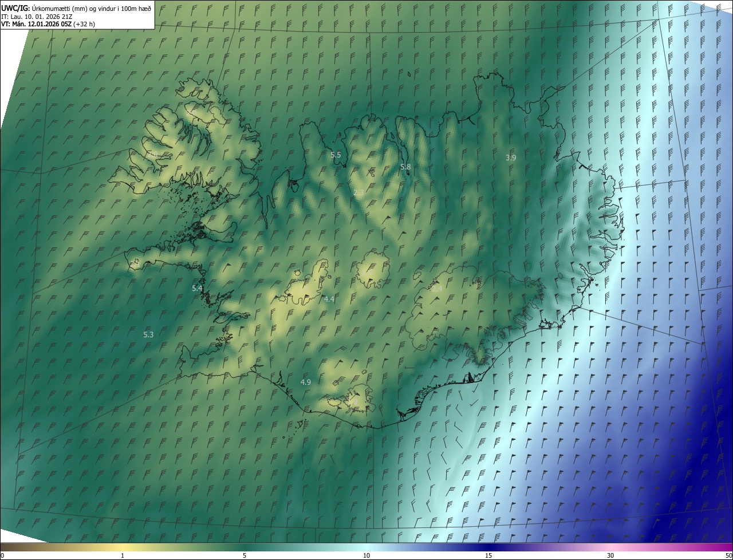Click the 2.4 value on Vatnajökull
Image resolution: width=733 pixels, height=560 pixels.
coord(437,289)
